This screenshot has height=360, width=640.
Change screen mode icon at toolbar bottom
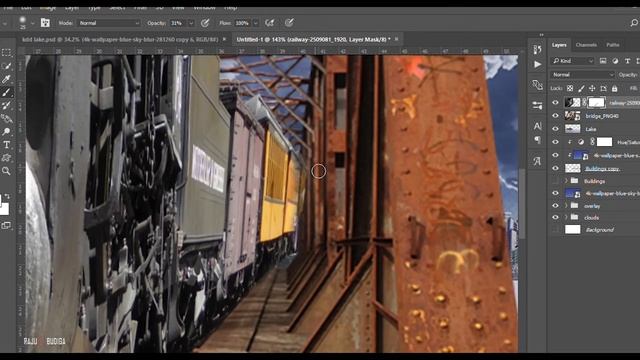point(7,225)
